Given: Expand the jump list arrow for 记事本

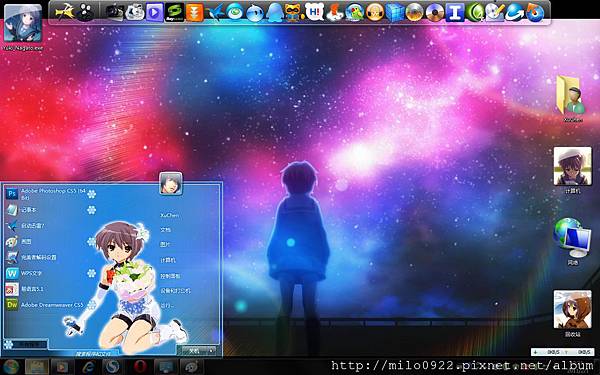Looking at the screenshot, I should [x=91, y=210].
